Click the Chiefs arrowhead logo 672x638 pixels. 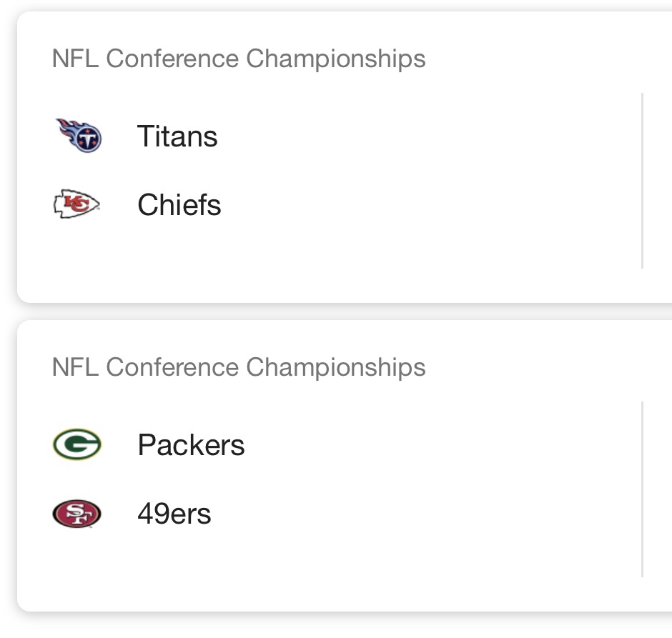77,205
